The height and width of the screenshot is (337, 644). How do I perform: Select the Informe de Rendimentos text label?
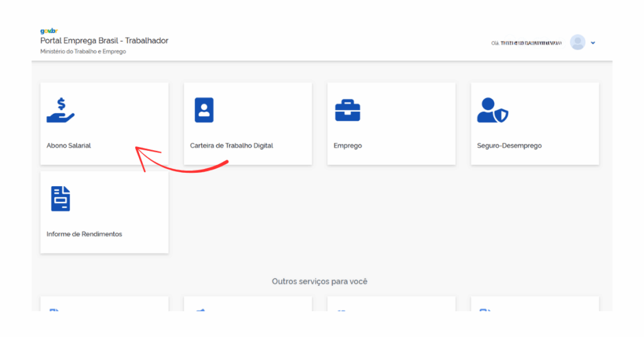(84, 234)
